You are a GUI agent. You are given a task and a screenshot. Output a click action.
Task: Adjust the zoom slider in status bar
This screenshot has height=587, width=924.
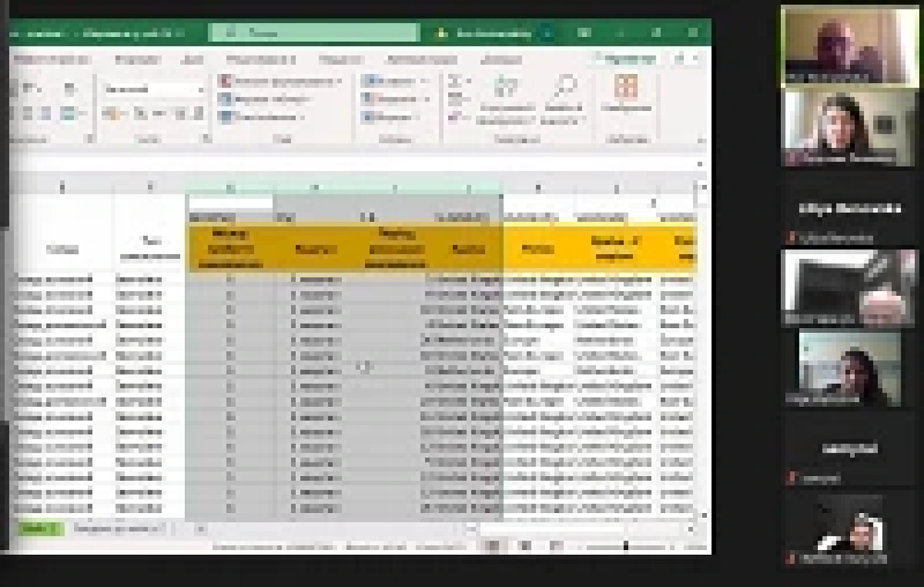click(625, 547)
